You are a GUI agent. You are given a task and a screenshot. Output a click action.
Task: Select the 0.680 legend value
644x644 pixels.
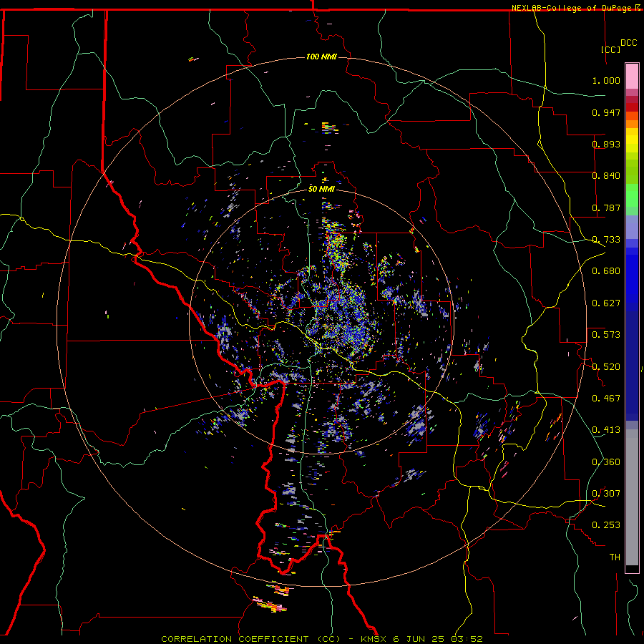coord(606,271)
